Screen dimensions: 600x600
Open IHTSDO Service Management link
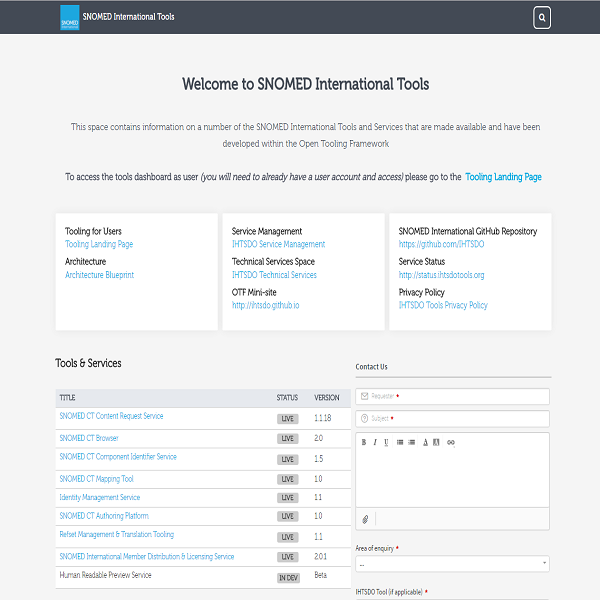[x=278, y=244]
